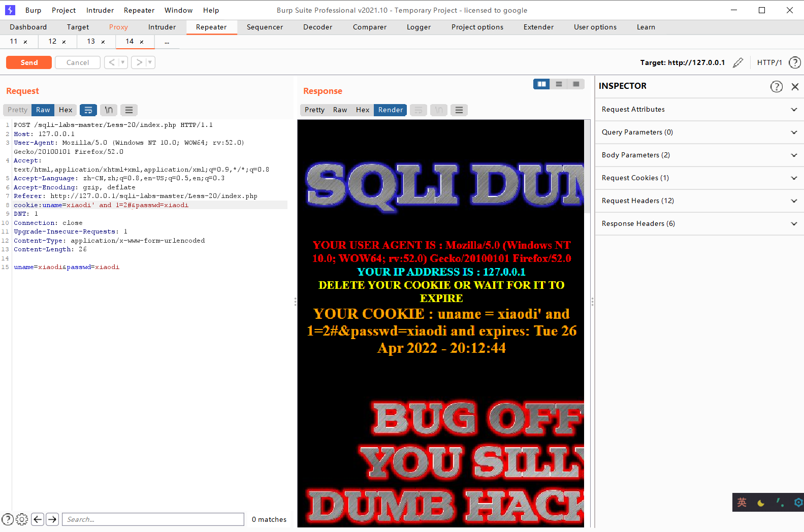Switch request view to Pretty
Screen dimensions: 804x532
point(17,110)
